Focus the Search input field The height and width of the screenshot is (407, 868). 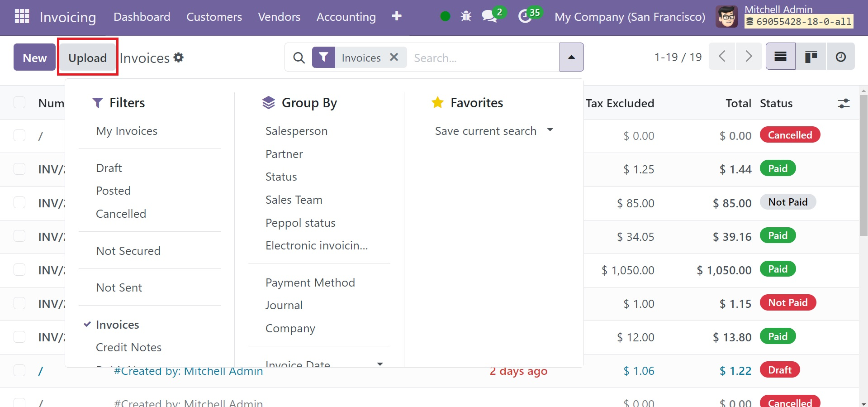pos(484,57)
